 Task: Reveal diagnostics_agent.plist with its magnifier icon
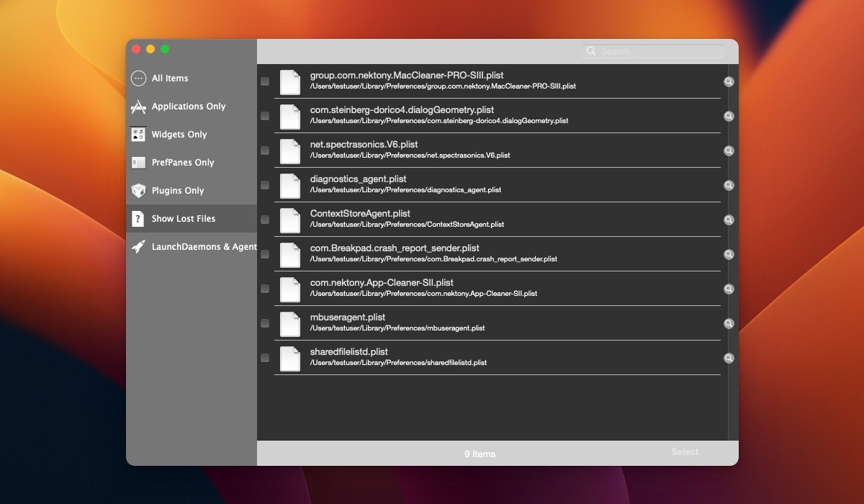click(729, 185)
